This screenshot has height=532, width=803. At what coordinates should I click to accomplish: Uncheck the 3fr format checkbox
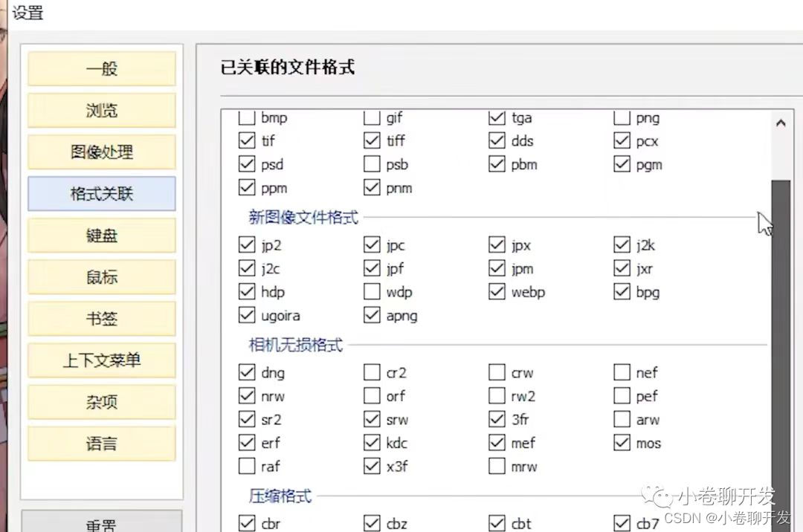(x=497, y=420)
